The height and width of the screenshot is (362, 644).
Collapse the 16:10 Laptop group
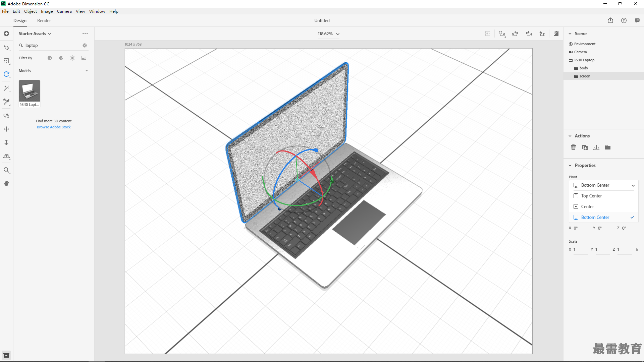point(571,60)
